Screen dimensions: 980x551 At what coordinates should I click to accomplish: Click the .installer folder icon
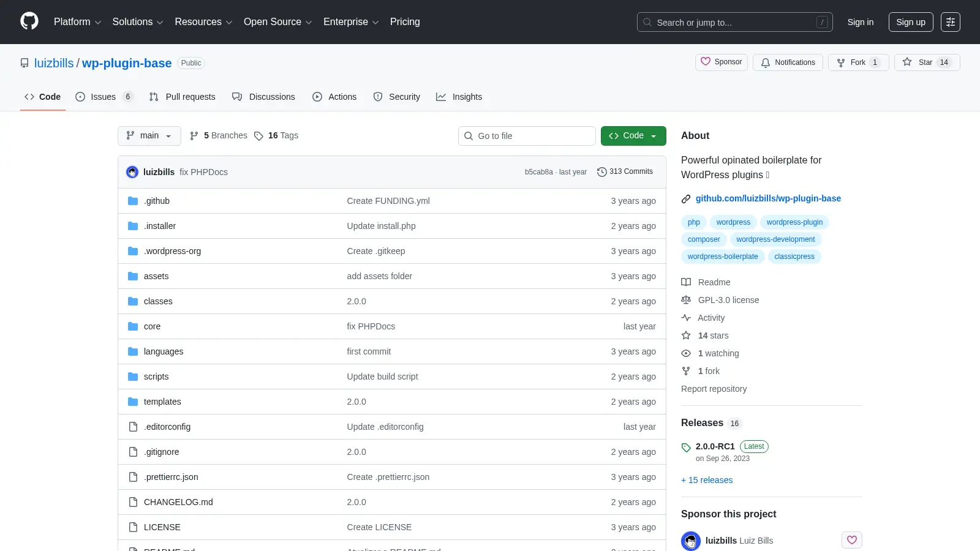pos(133,226)
